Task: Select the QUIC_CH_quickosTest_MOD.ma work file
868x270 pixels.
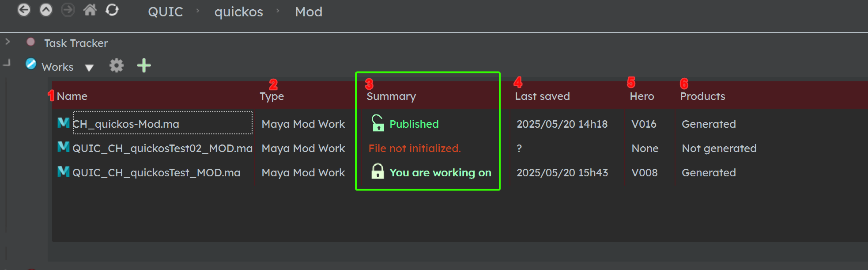Action: click(156, 173)
